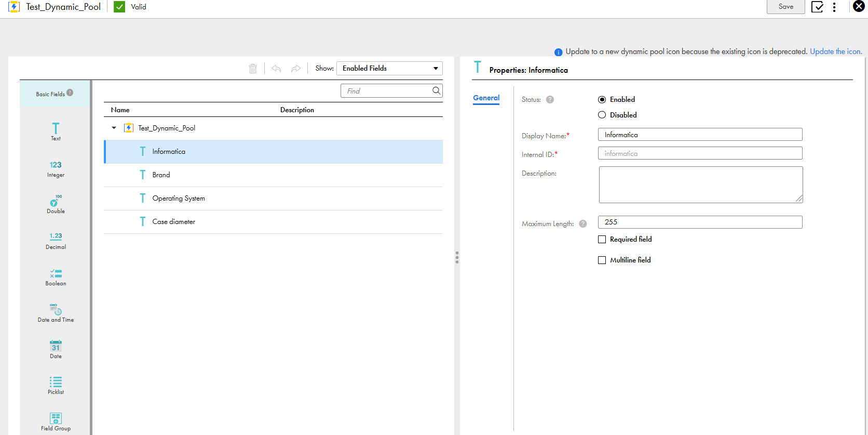The height and width of the screenshot is (435, 868).
Task: Redo the last change
Action: pyautogui.click(x=296, y=69)
